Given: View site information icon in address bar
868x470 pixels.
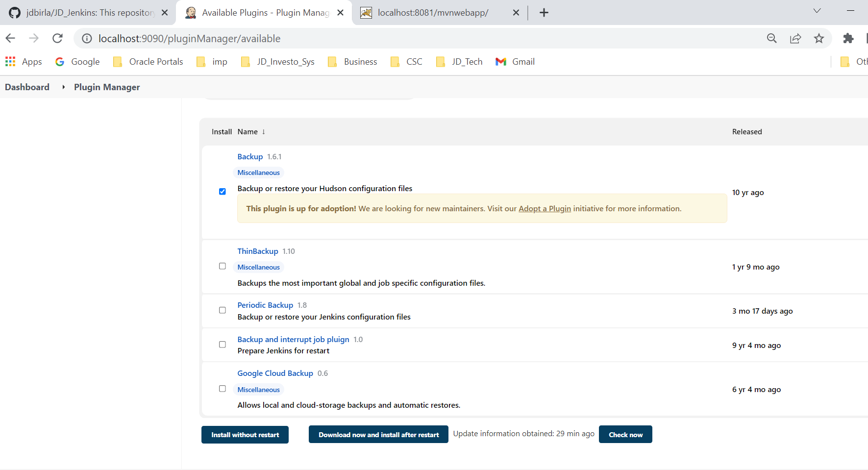Looking at the screenshot, I should [87, 38].
